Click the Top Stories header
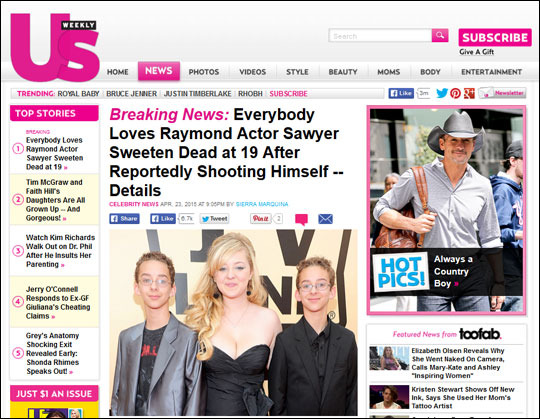This screenshot has width=540, height=419. click(54, 113)
